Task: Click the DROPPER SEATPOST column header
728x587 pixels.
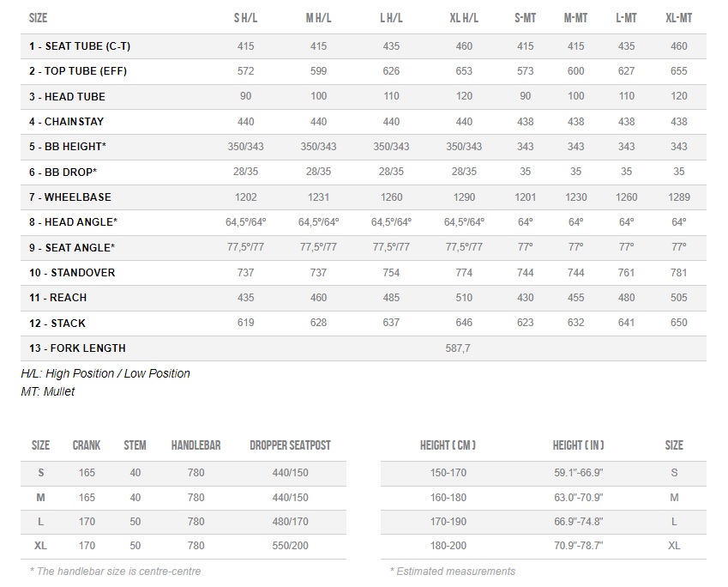Action: (x=290, y=445)
